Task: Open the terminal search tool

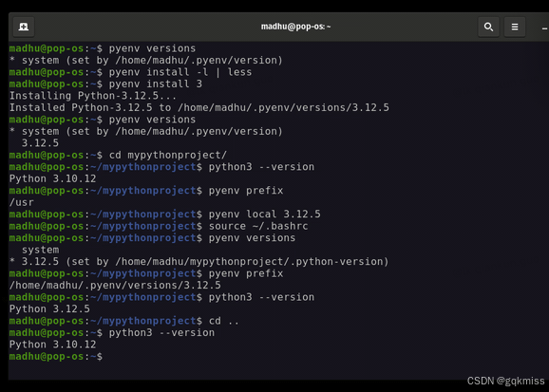Action: click(x=488, y=27)
